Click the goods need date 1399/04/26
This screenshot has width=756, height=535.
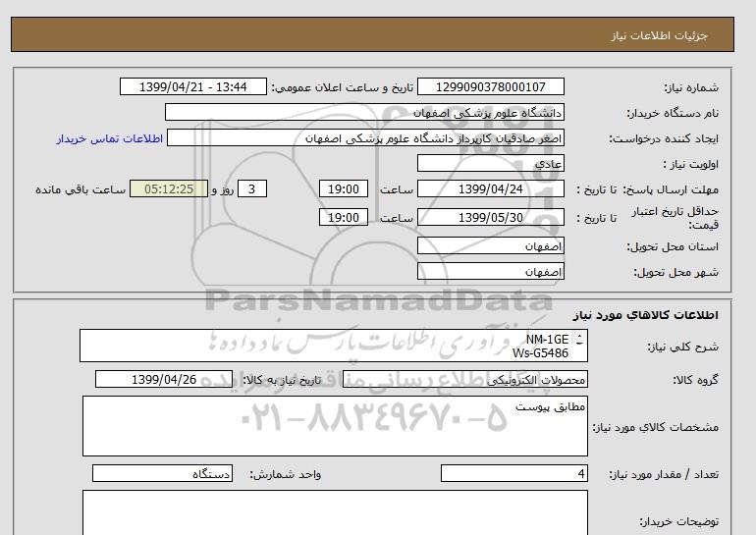click(164, 379)
